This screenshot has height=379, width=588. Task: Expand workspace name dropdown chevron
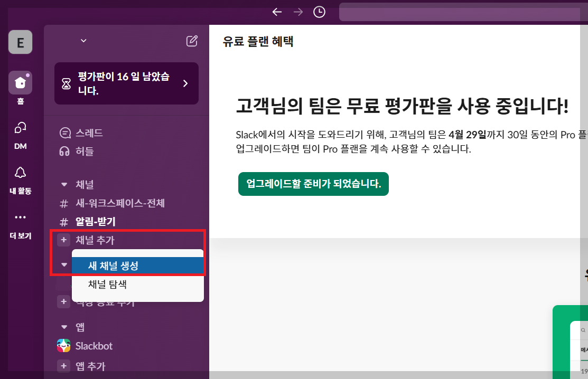coord(83,41)
